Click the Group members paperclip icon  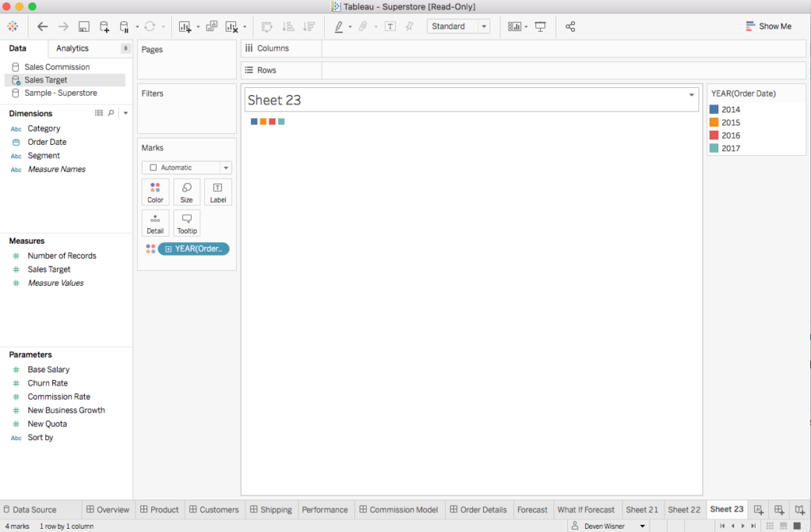[x=363, y=26]
